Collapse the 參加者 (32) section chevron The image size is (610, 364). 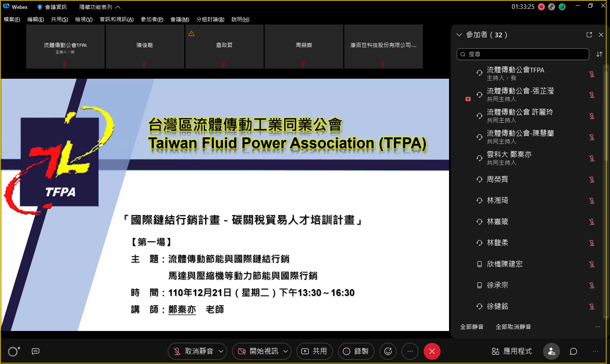(x=459, y=35)
